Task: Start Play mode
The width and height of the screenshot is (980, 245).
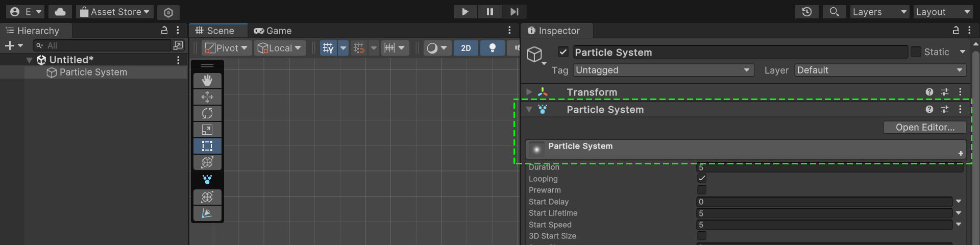Action: point(465,12)
